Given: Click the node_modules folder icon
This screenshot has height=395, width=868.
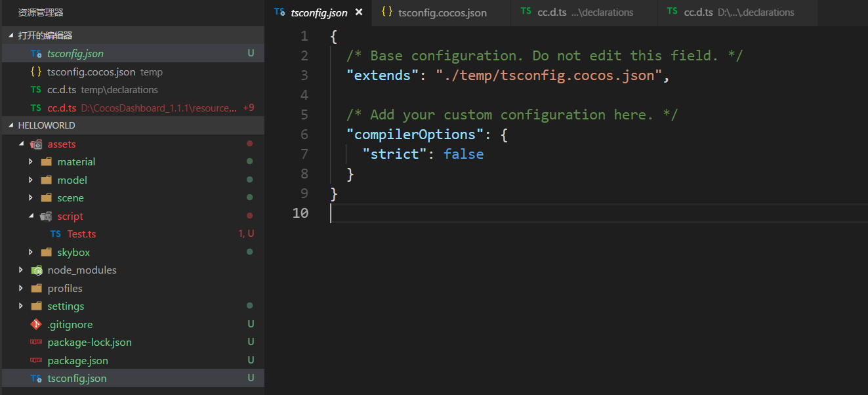Looking at the screenshot, I should click(36, 270).
